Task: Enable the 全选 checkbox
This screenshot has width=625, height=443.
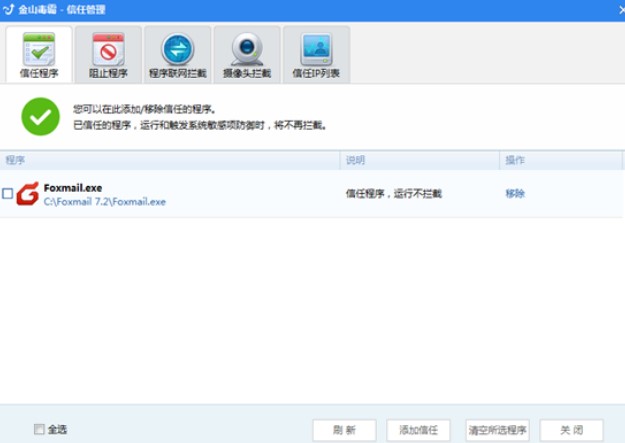Action: point(40,429)
